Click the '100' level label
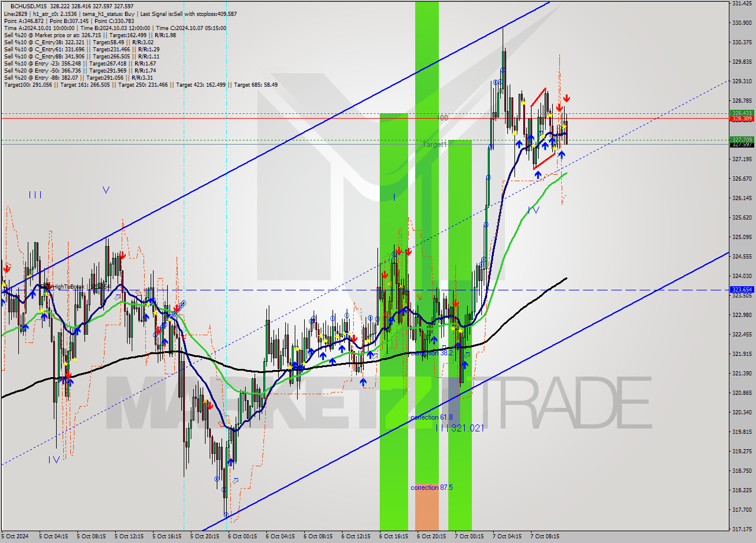 coord(442,118)
